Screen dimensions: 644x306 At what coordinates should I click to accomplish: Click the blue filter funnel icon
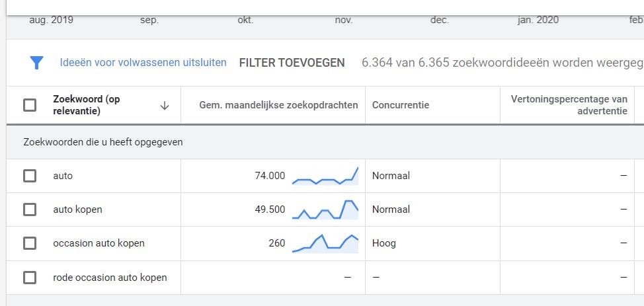point(36,63)
